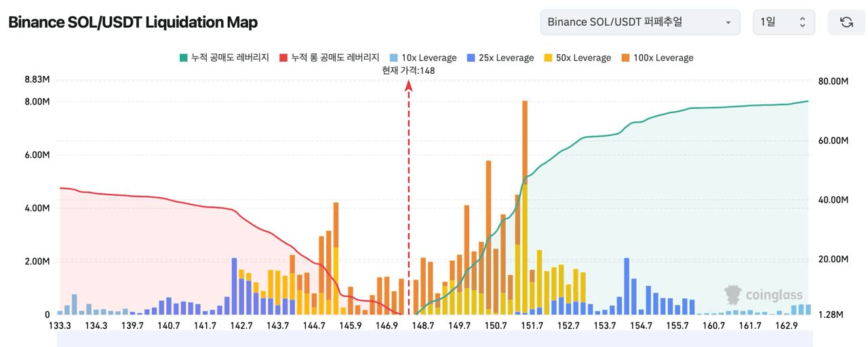This screenshot has width=868, height=347.
Task: Click the tall blue bar near 142.7
Action: (x=234, y=285)
